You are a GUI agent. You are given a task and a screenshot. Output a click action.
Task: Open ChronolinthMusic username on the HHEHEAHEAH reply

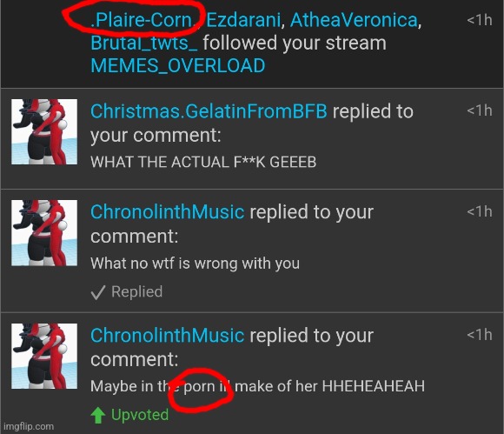pyautogui.click(x=167, y=336)
